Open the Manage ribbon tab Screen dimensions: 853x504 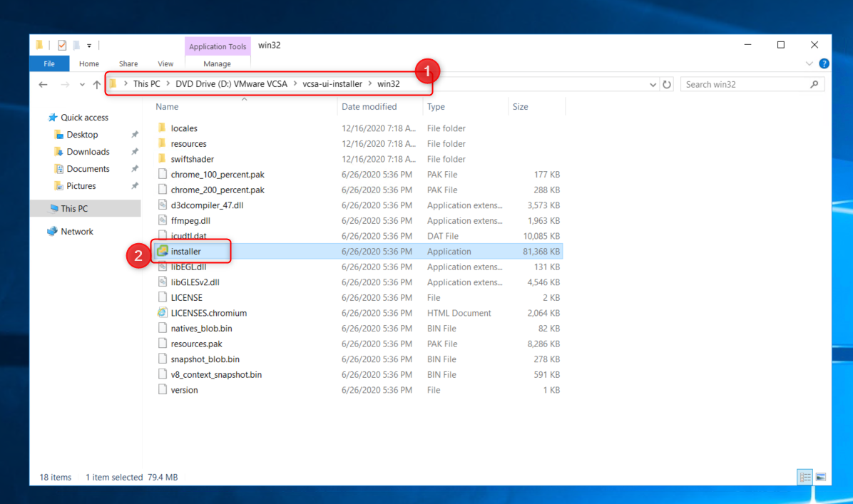click(217, 63)
